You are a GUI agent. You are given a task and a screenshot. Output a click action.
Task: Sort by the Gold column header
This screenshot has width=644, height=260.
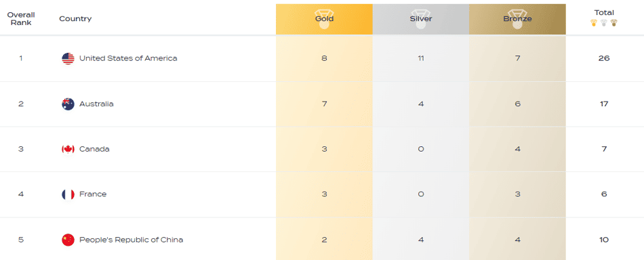coord(324,19)
